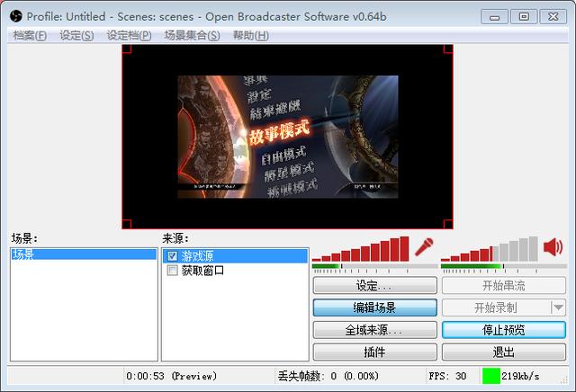Image resolution: width=576 pixels, height=392 pixels.
Task: Open the 场景集合(C) menu
Action: [x=192, y=35]
